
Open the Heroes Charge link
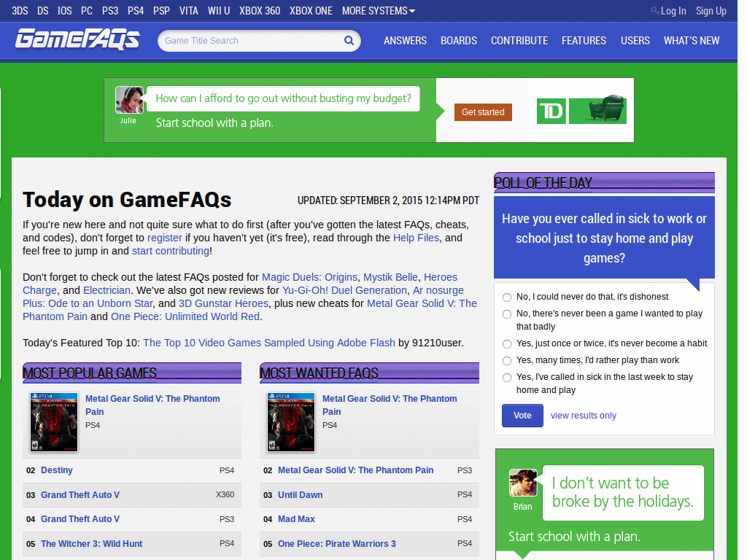click(x=240, y=284)
